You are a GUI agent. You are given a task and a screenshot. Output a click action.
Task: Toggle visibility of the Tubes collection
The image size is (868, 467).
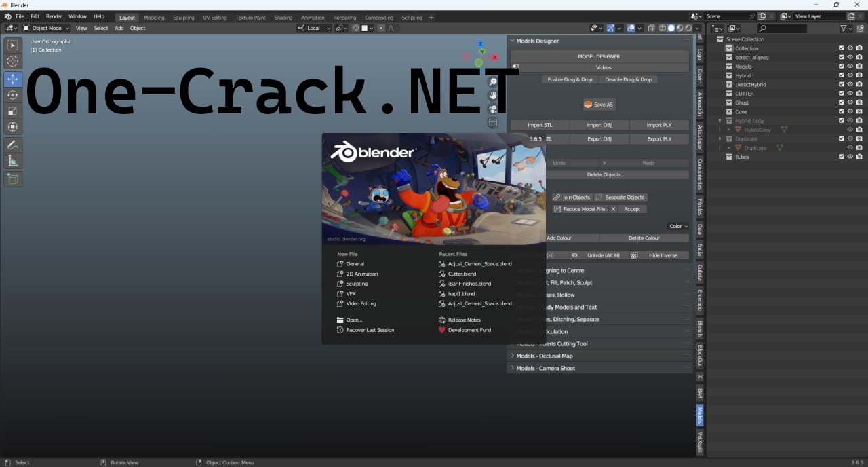tap(850, 157)
